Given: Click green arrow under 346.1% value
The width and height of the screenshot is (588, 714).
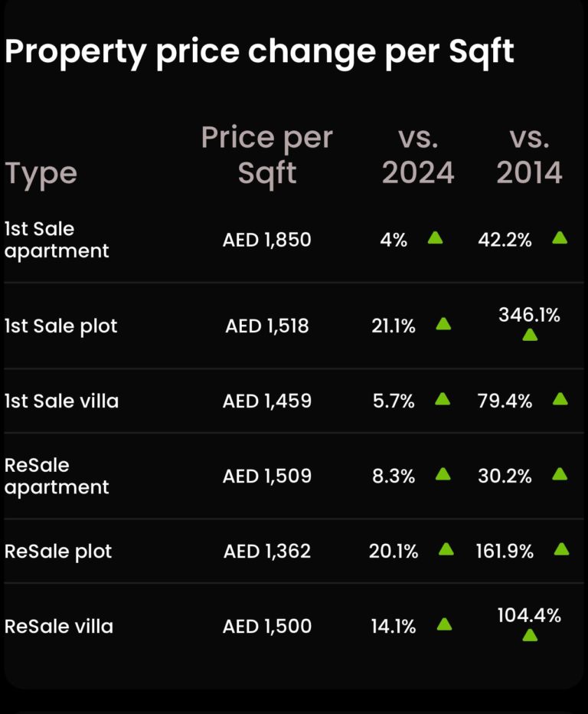Looking at the screenshot, I should 530,335.
